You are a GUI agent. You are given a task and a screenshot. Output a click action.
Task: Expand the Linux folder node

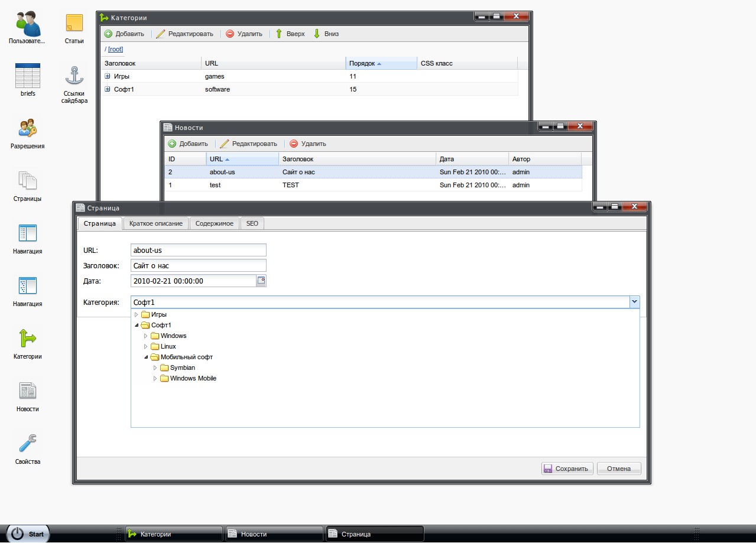(145, 346)
